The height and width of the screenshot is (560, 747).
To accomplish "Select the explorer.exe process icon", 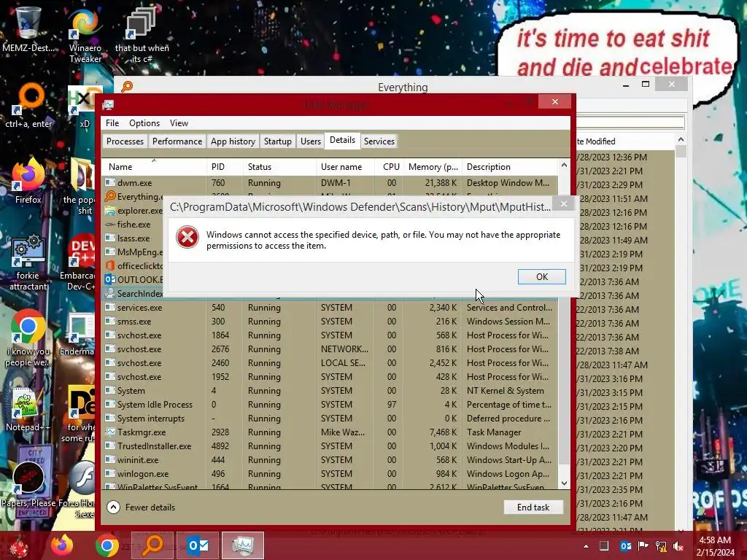I will click(110, 211).
